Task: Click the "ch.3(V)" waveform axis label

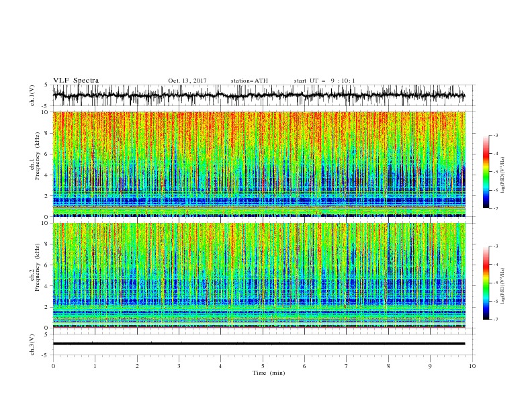Action: tap(32, 345)
